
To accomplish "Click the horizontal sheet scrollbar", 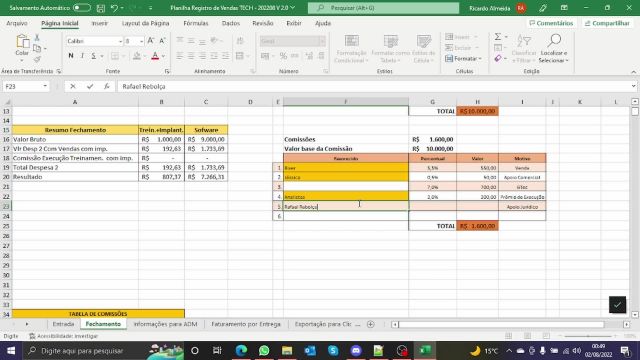I will pos(501,324).
